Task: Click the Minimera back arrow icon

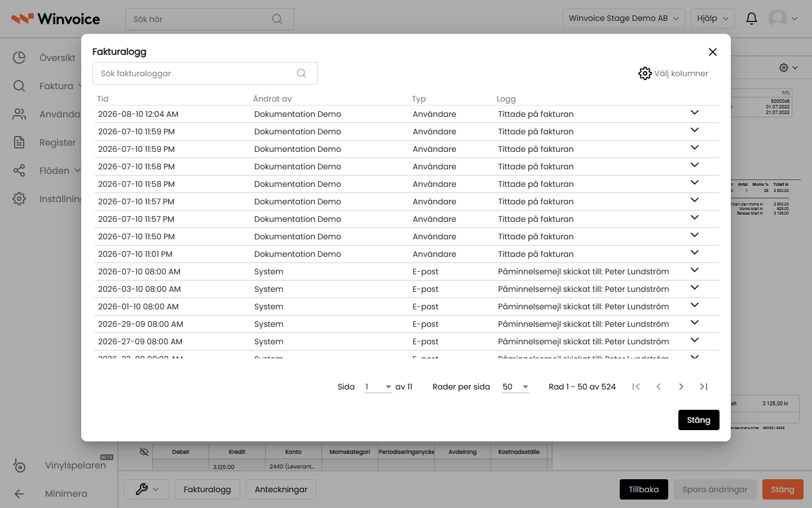Action: click(19, 494)
